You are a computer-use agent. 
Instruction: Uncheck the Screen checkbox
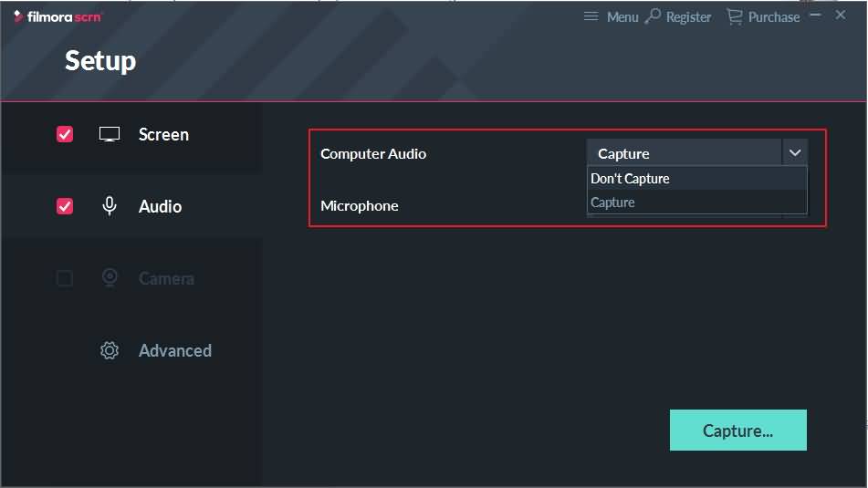pyautogui.click(x=65, y=134)
